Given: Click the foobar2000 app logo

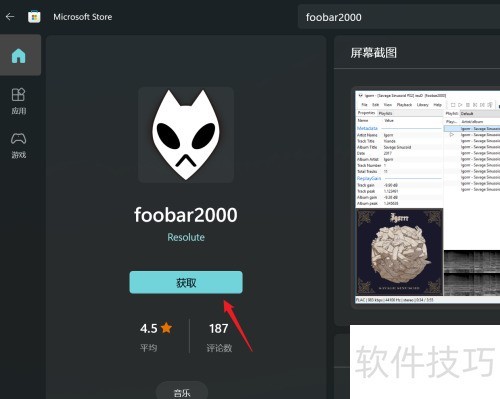Looking at the screenshot, I should 186,135.
